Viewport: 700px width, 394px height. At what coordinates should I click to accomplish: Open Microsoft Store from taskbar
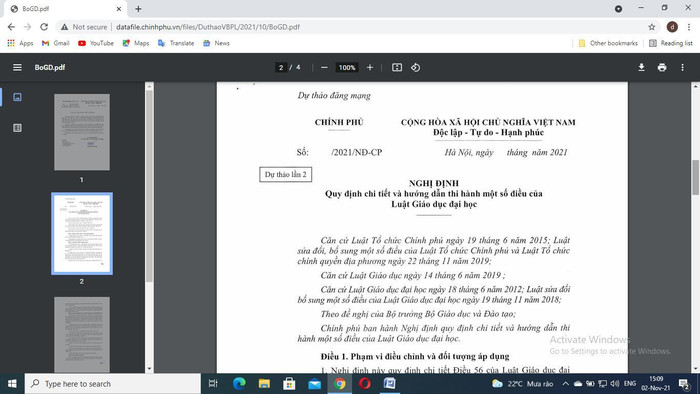pyautogui.click(x=289, y=384)
